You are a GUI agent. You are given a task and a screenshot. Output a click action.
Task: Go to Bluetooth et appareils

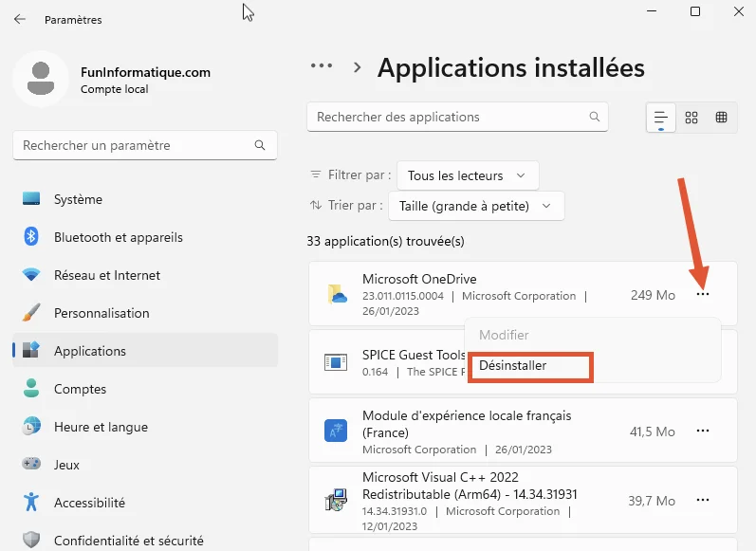[x=118, y=237]
